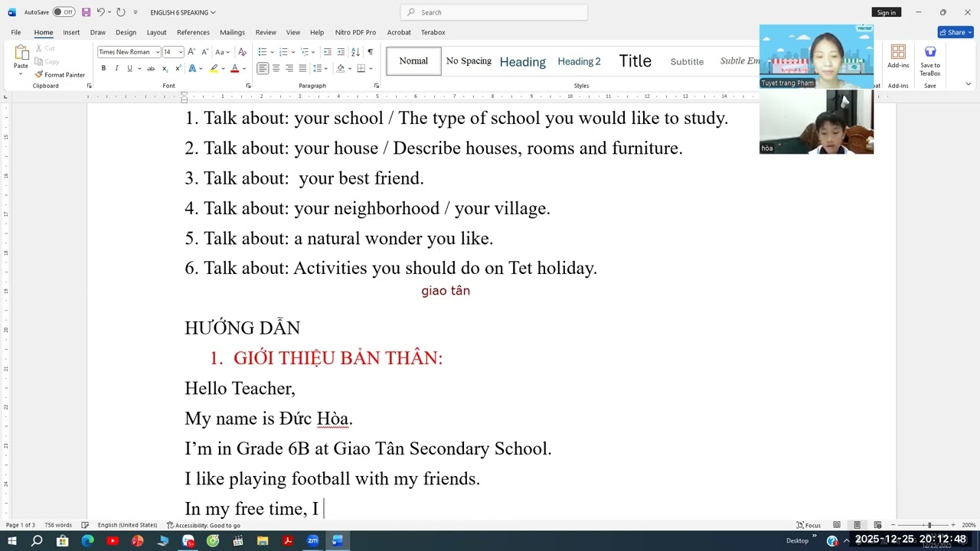This screenshot has width=980, height=551.
Task: Open Zoom app in the taskbar
Action: (312, 540)
